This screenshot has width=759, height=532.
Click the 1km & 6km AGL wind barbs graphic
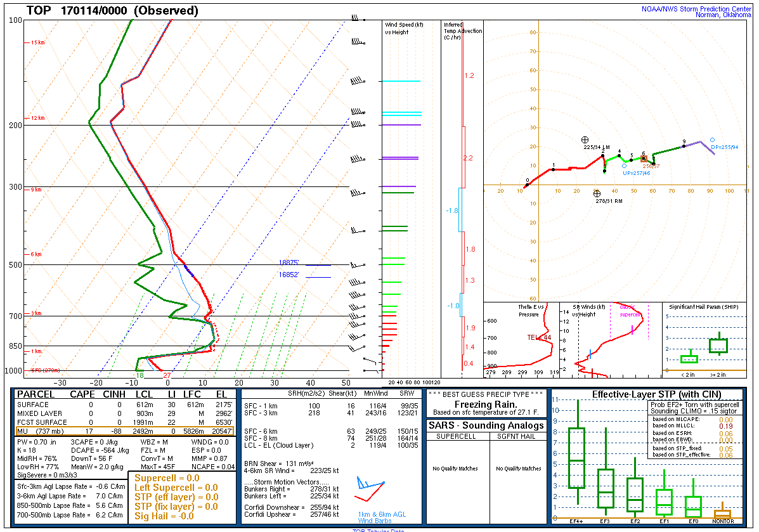click(x=370, y=490)
